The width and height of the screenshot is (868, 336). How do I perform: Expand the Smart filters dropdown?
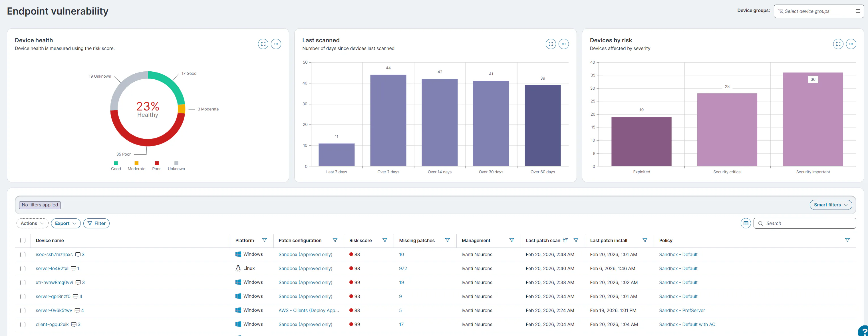(831, 205)
